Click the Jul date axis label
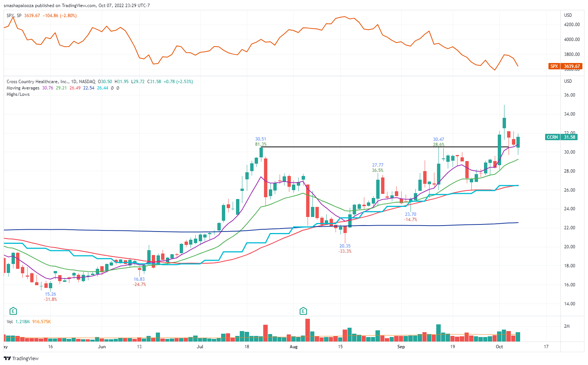 click(200, 347)
